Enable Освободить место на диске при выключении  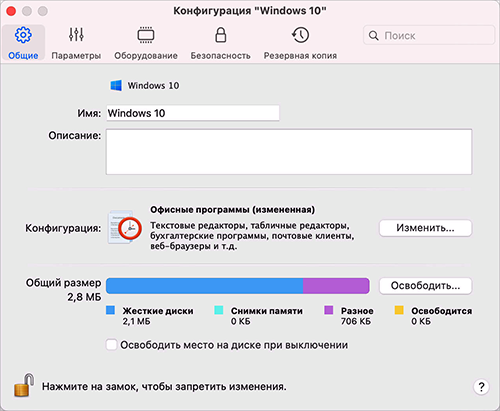[111, 345]
